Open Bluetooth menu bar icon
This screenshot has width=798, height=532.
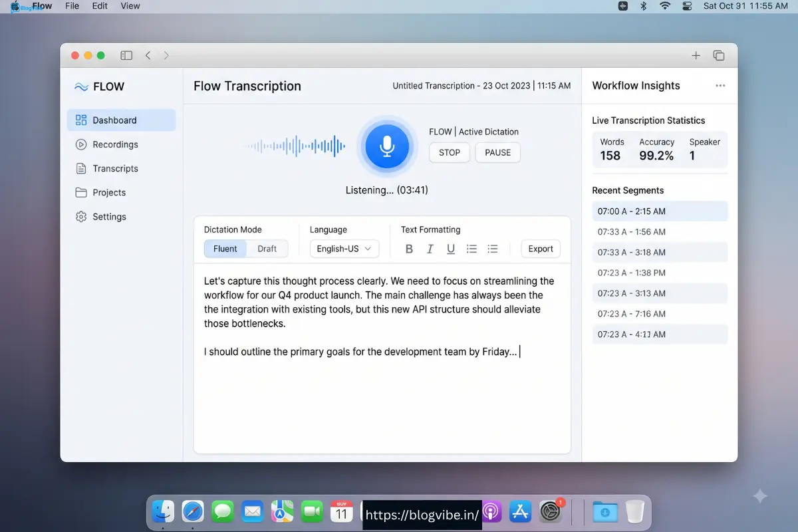(643, 6)
